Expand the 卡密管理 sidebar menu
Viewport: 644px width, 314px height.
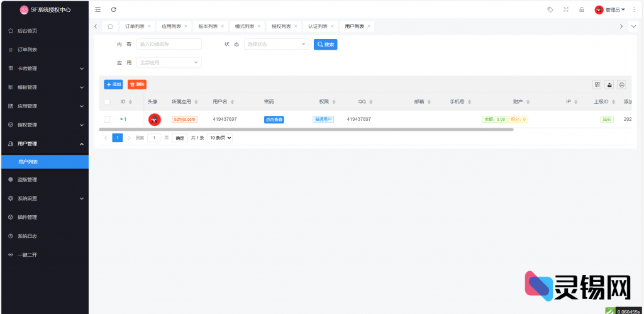pos(44,69)
